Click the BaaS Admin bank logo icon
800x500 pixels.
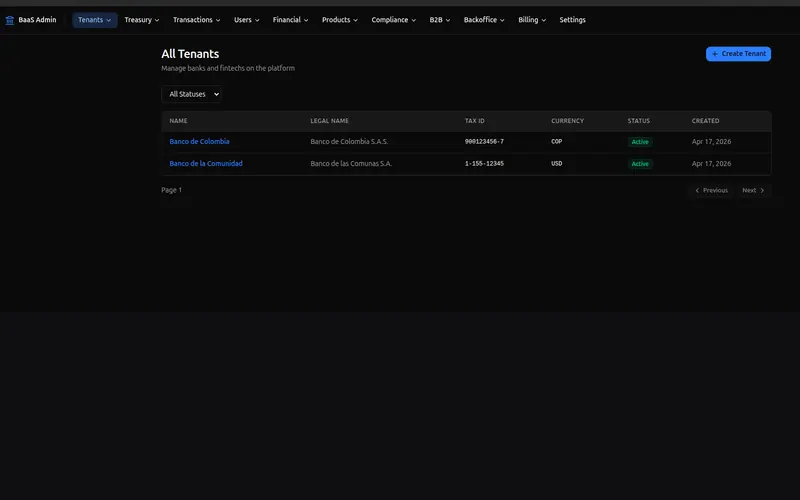(10, 20)
